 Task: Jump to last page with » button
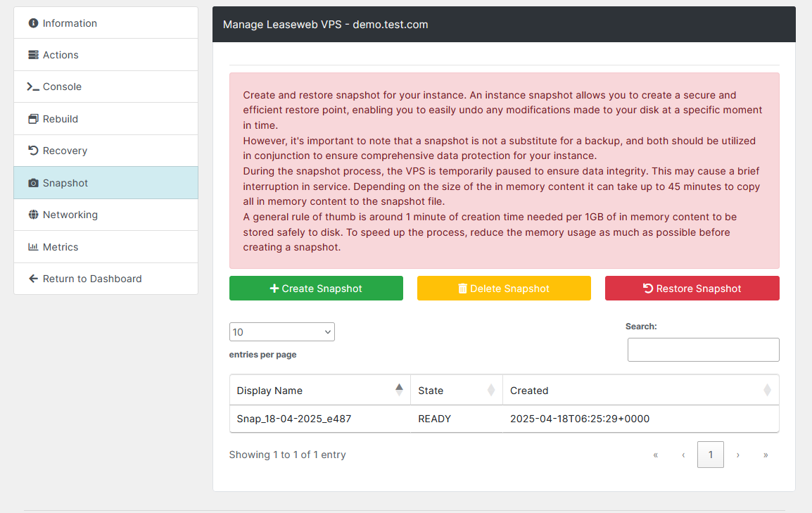click(x=766, y=455)
